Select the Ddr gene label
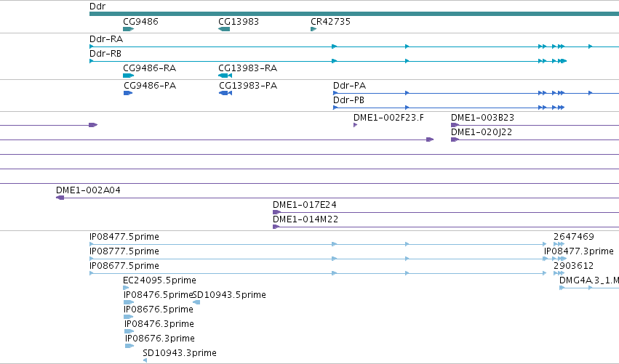This screenshot has width=619, height=364. click(x=97, y=7)
